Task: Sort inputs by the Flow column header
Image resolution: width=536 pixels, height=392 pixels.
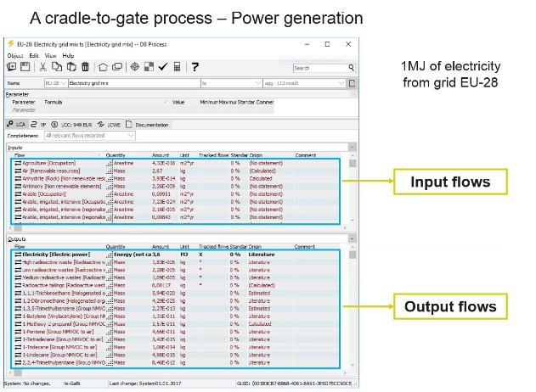Action: click(20, 155)
